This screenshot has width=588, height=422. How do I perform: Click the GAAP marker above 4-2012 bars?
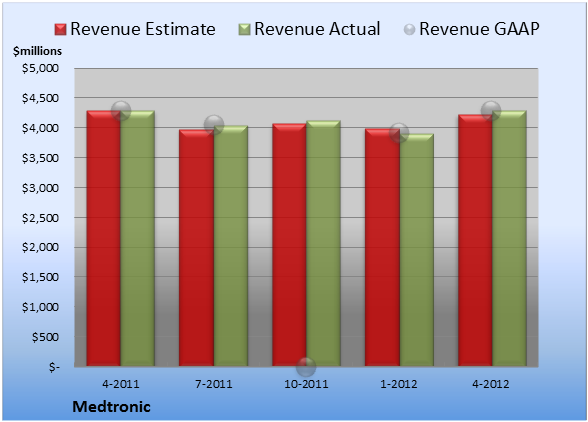pos(491,111)
